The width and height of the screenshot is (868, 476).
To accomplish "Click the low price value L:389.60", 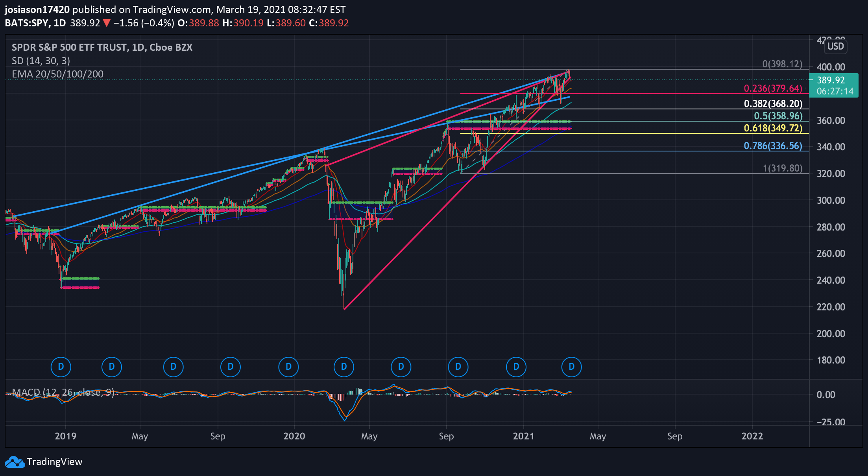I will (286, 23).
